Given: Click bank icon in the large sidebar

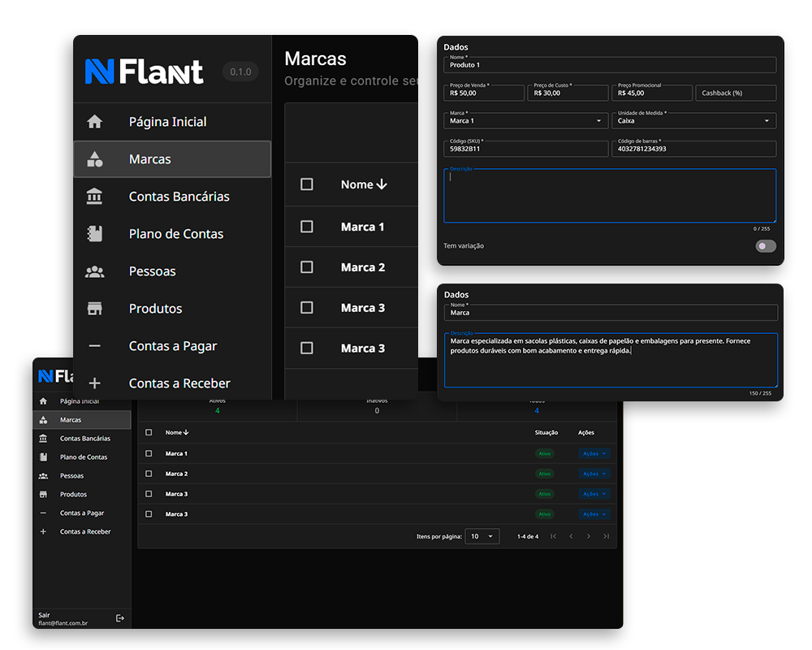Looking at the screenshot, I should point(95,197).
